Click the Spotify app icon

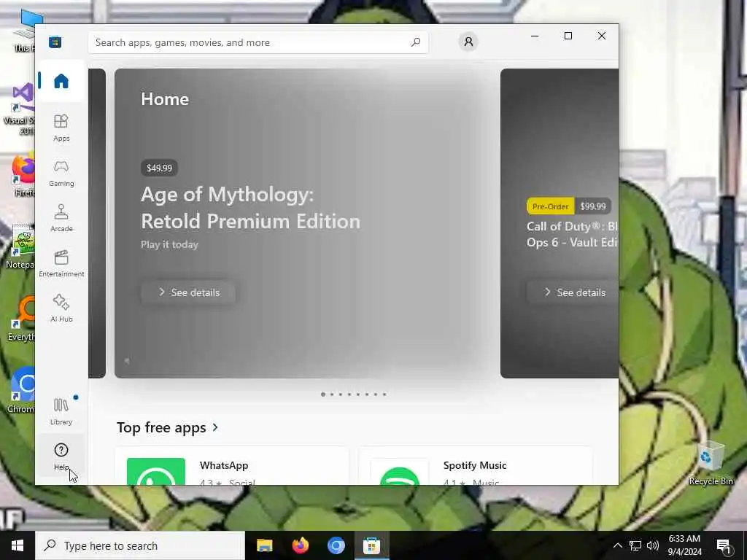tap(400, 472)
